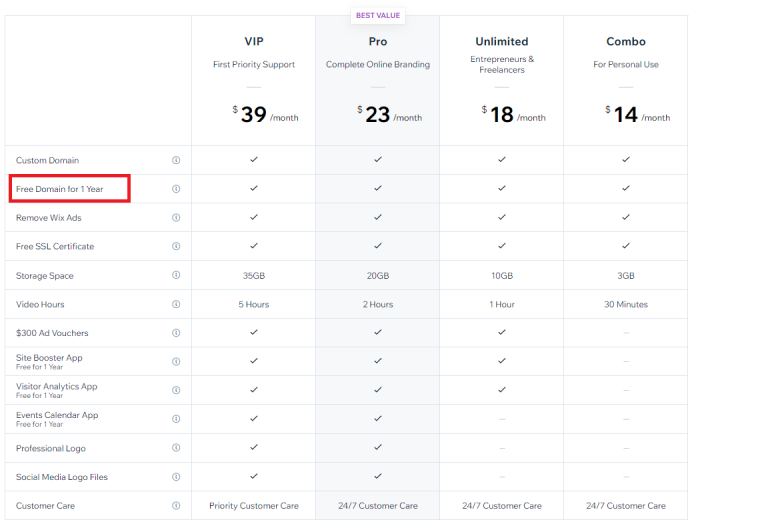Click Free SSL Certificate info icon

[176, 246]
